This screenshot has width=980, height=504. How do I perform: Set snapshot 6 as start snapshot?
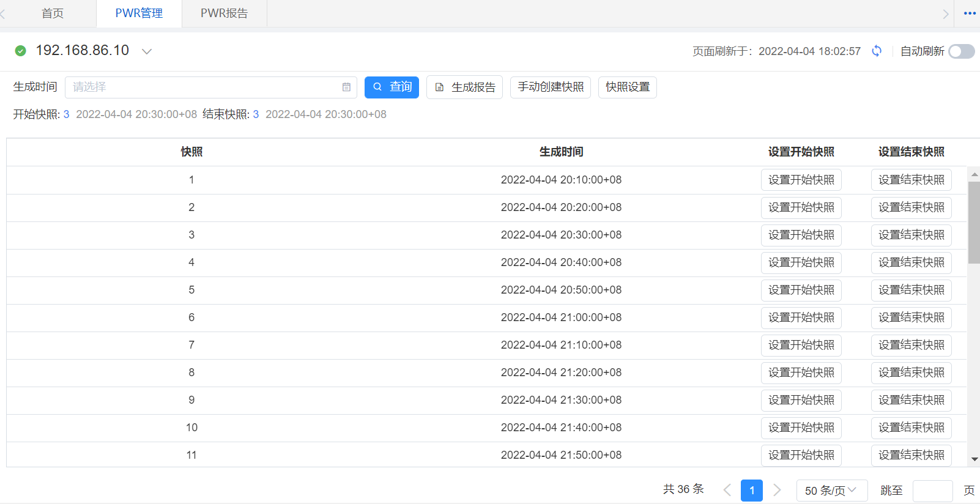pos(801,317)
